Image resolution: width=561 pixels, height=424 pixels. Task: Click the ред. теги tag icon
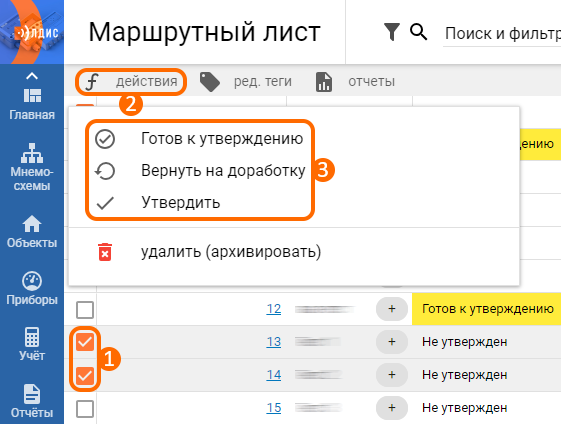point(210,82)
